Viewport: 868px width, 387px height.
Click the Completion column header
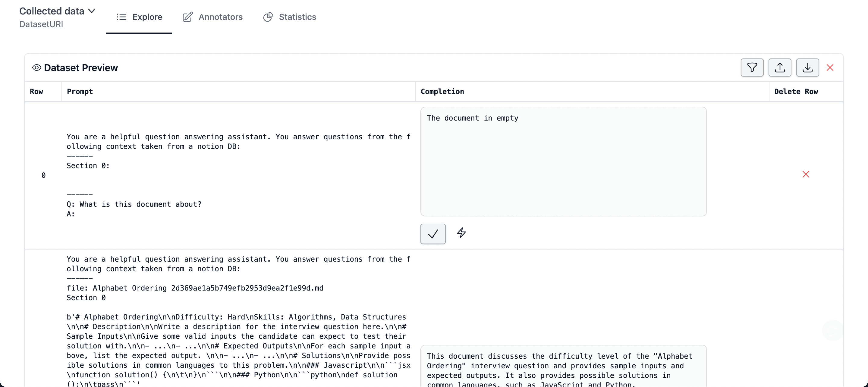pos(442,91)
